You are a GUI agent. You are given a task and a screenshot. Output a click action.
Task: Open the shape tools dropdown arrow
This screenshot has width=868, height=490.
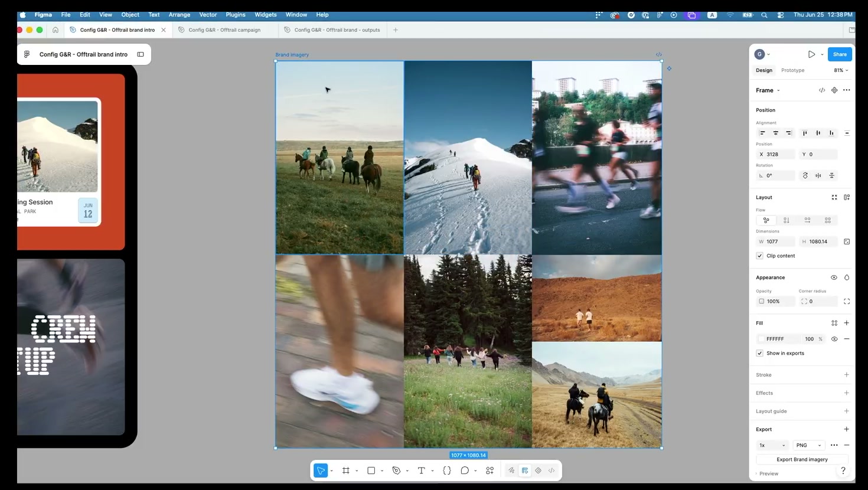pos(382,471)
